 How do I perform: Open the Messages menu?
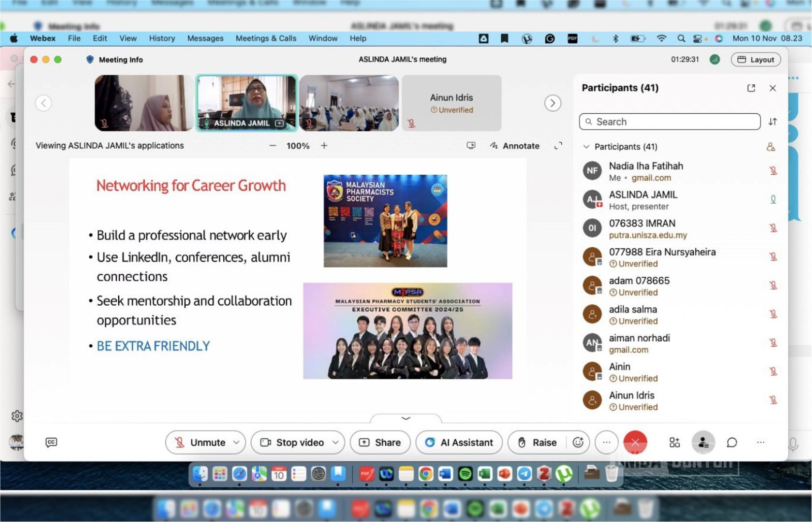tap(205, 38)
